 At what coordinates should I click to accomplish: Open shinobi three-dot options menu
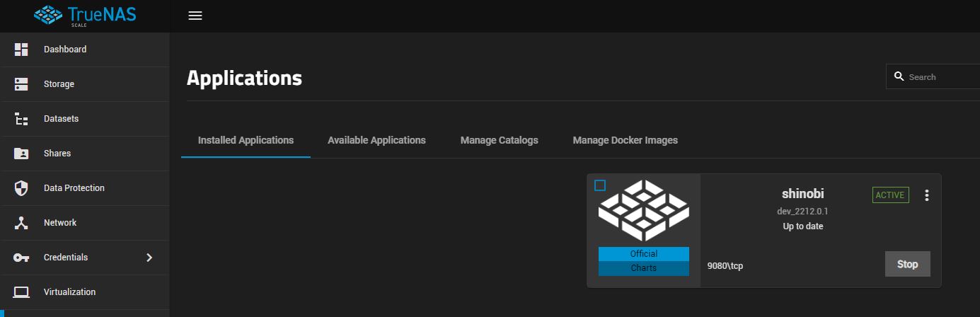tap(927, 195)
